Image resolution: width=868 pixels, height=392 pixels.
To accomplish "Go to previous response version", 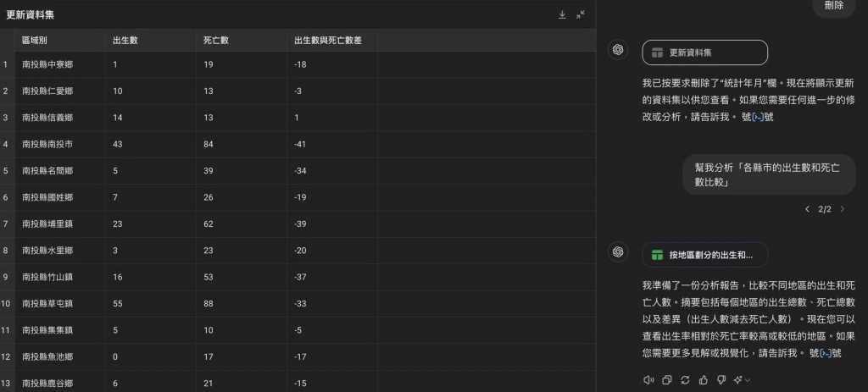I will click(807, 209).
